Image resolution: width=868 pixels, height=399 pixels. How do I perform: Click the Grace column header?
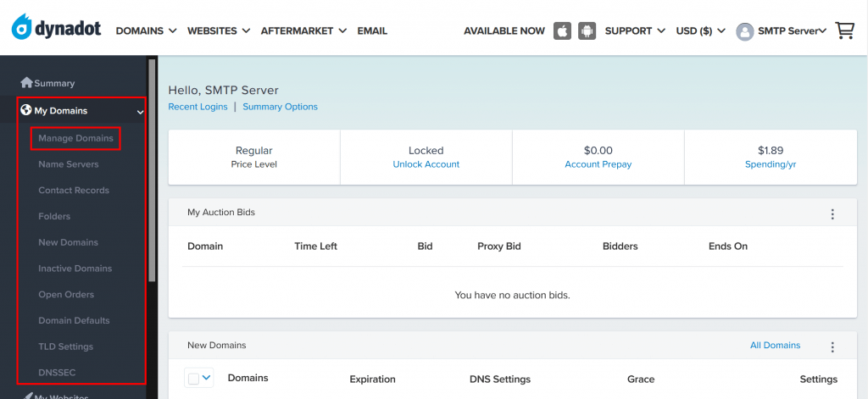[641, 379]
